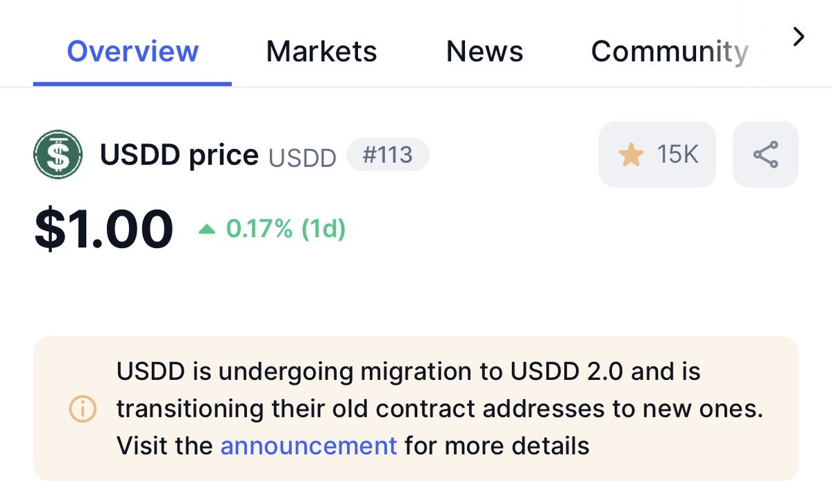
Task: Click the active Overview tab
Action: click(x=133, y=51)
